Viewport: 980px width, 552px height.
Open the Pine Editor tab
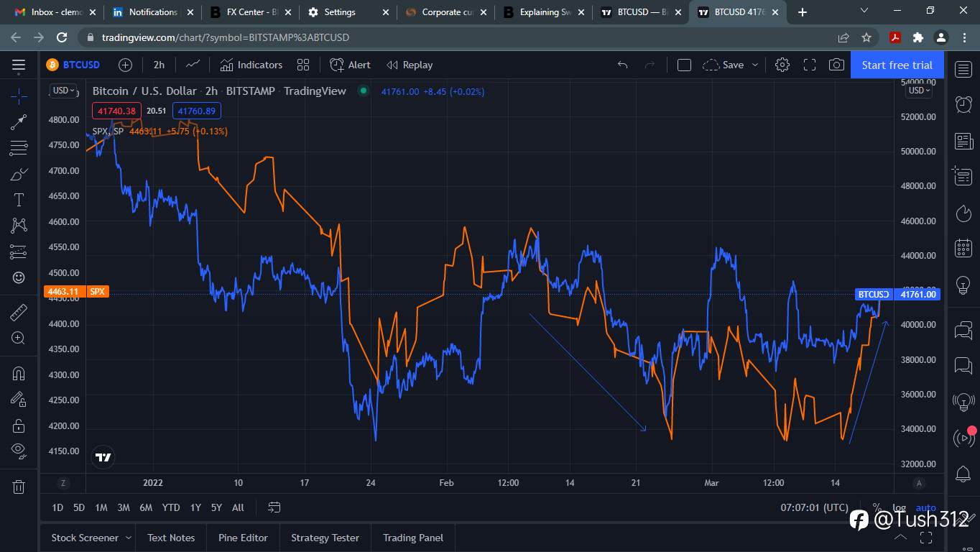(x=243, y=538)
